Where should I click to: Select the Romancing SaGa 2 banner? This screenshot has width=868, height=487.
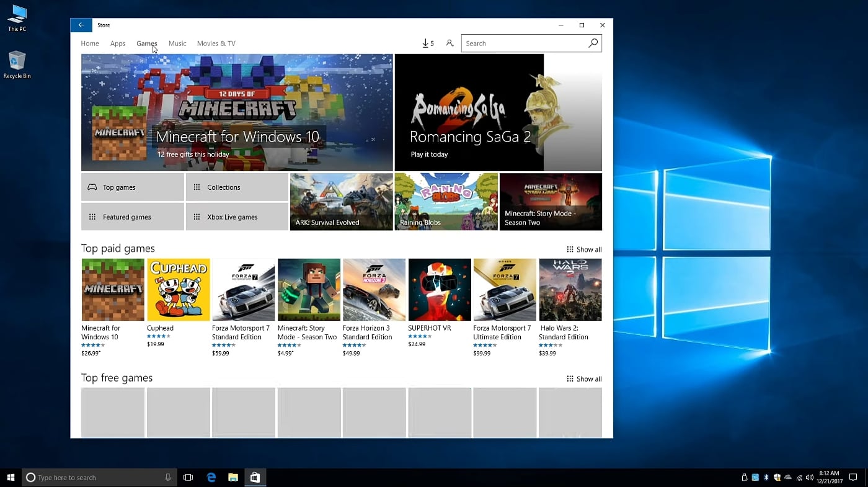[x=498, y=112]
